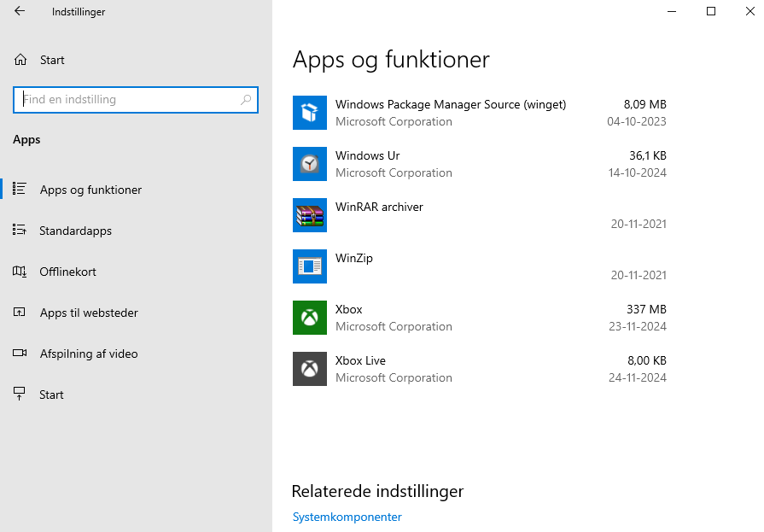Click in the Find en indstilling field

coord(128,100)
